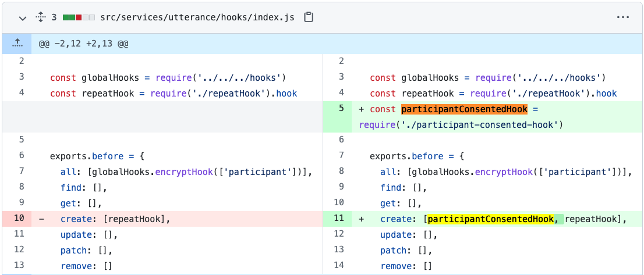Click left-side update: [] line 11

click(x=89, y=235)
